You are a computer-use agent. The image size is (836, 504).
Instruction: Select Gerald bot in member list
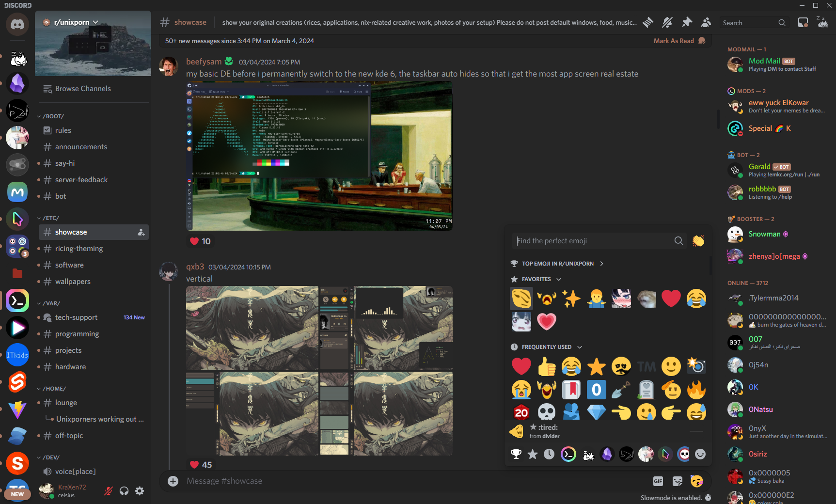778,170
